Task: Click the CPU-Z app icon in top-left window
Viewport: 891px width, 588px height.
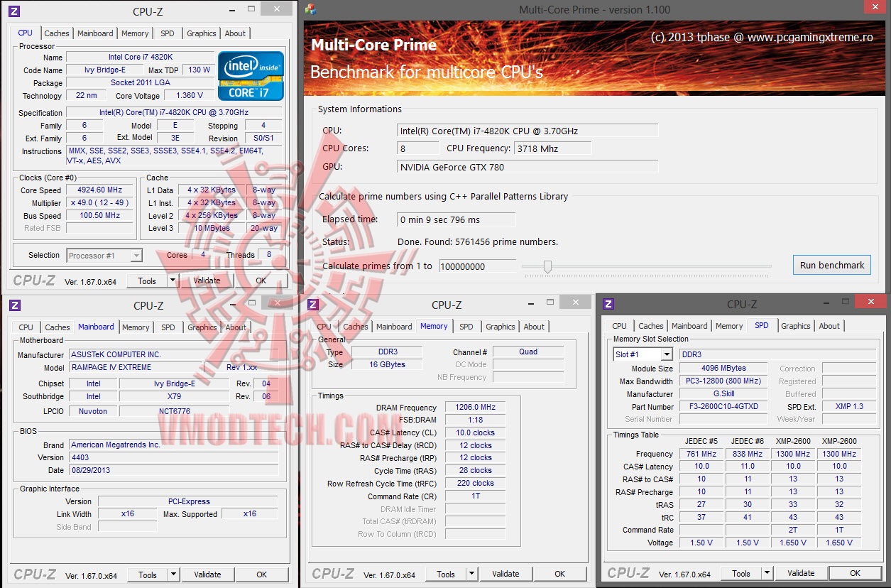Action: coord(14,11)
